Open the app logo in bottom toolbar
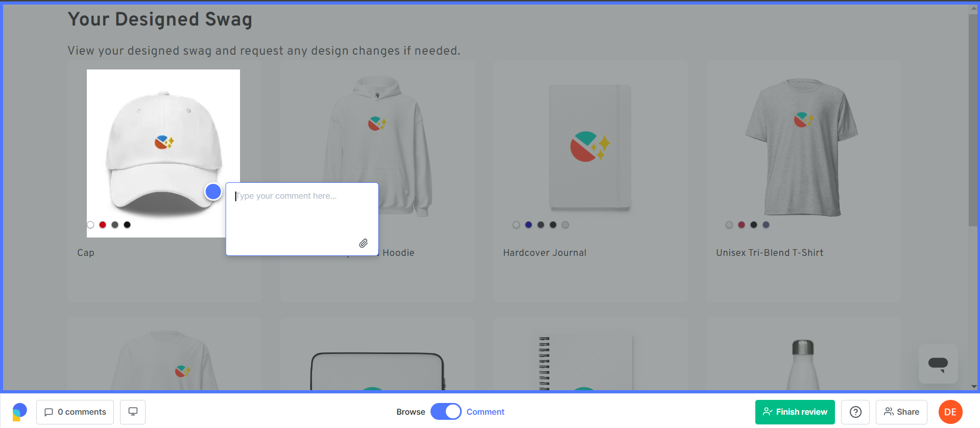 19,412
